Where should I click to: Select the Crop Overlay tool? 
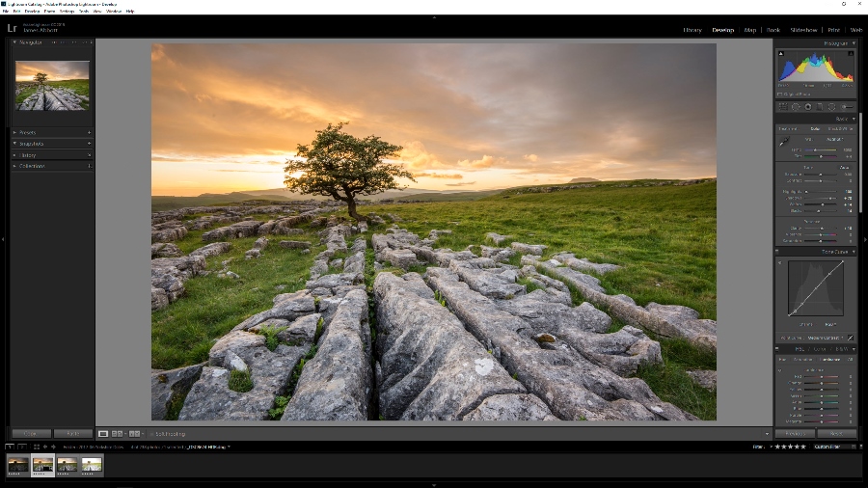(x=783, y=106)
